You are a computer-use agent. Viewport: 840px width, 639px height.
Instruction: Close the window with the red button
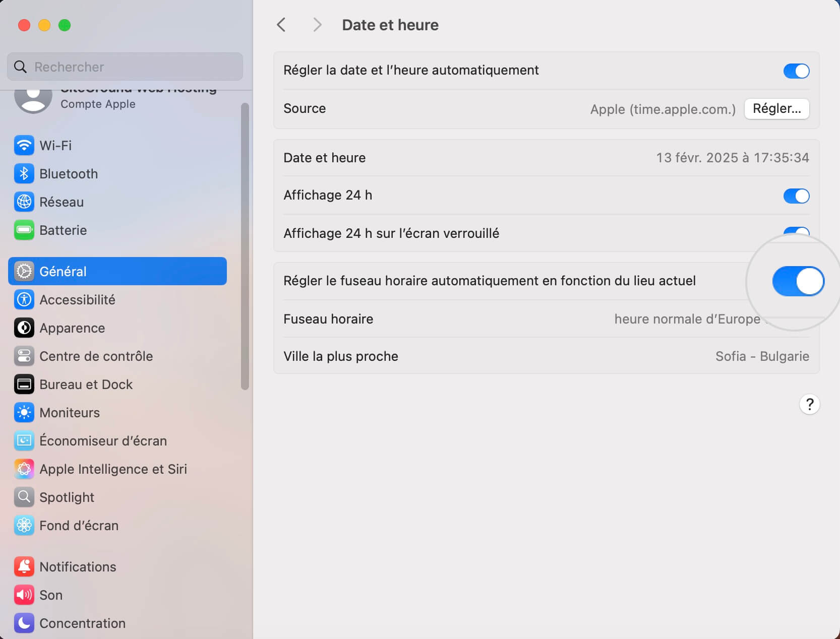tap(24, 25)
